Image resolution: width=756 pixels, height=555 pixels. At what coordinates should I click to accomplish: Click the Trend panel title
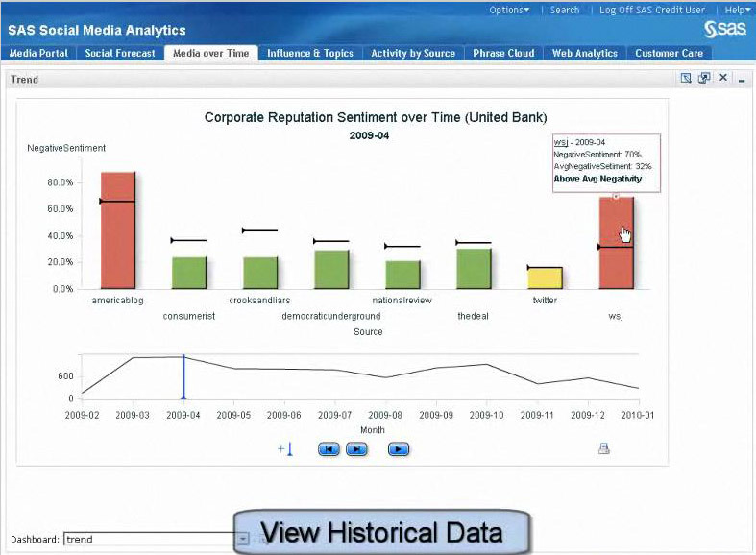coord(25,80)
